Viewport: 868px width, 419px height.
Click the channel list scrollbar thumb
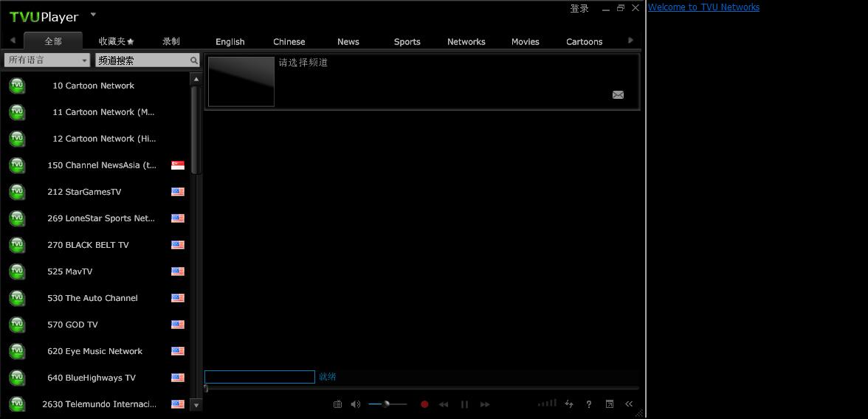tap(196, 130)
